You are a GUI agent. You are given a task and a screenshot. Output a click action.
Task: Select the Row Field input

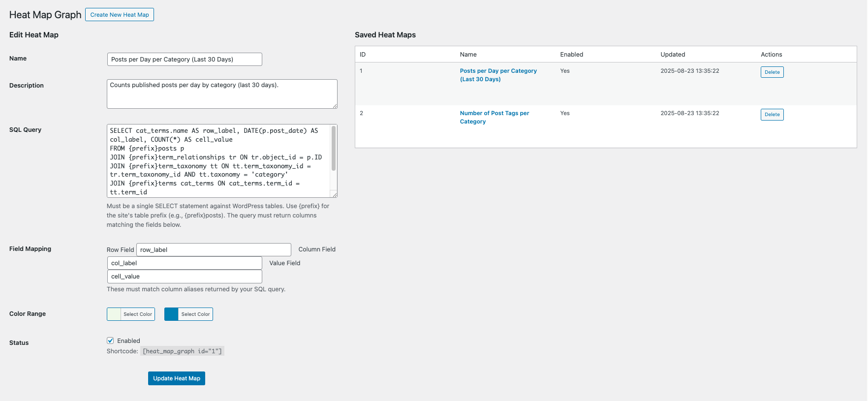coord(214,250)
